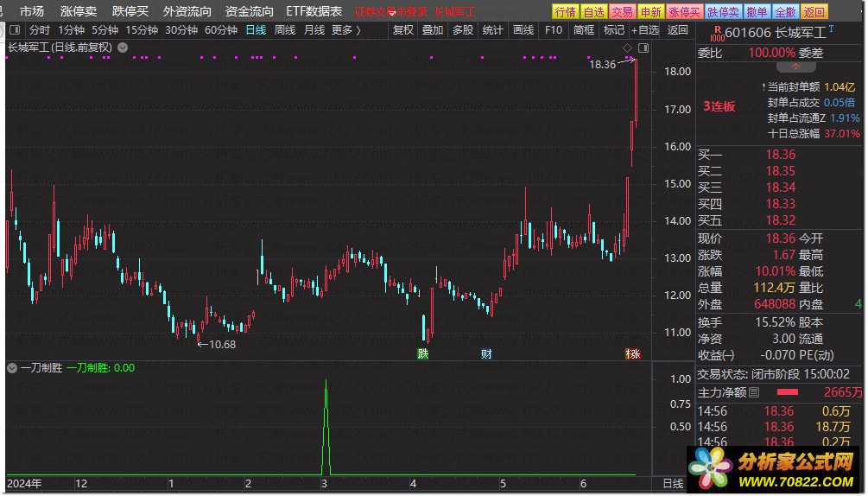Open the 证券交易未登录 dropdown
Viewport: 868px width, 496px height.
tap(391, 11)
